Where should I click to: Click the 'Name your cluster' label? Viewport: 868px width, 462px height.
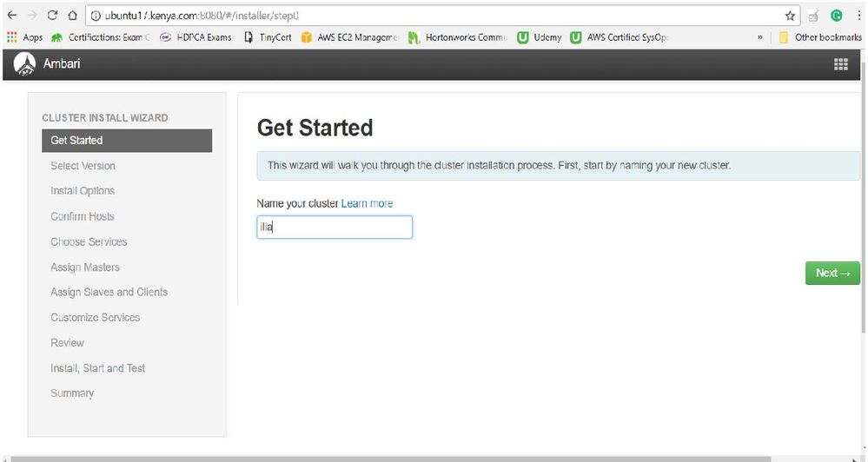297,203
